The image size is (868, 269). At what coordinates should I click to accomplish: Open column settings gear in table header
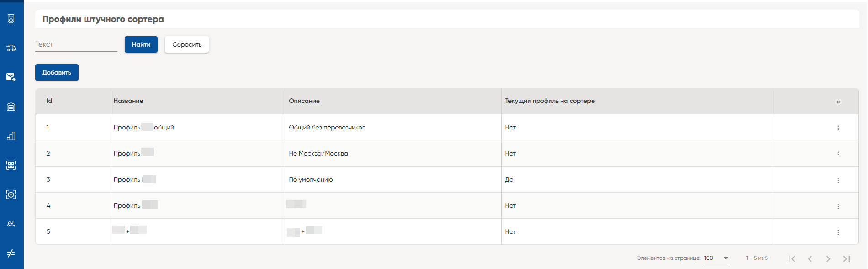838,102
